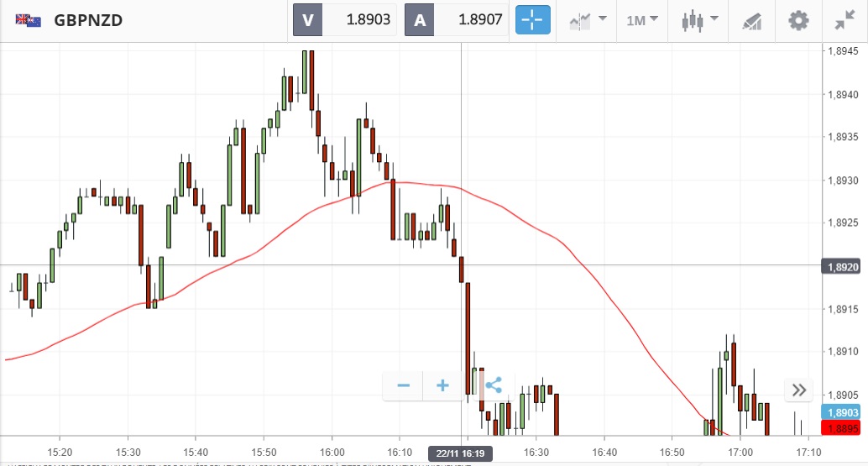Share the chart
The width and height of the screenshot is (868, 466).
[494, 386]
